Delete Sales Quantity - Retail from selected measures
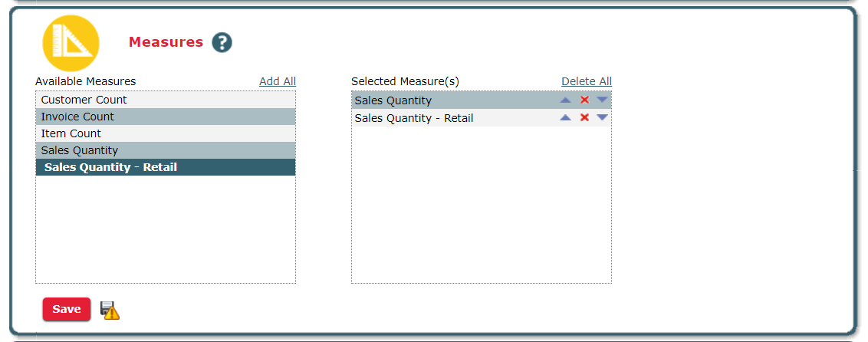868x342 pixels. click(x=584, y=117)
